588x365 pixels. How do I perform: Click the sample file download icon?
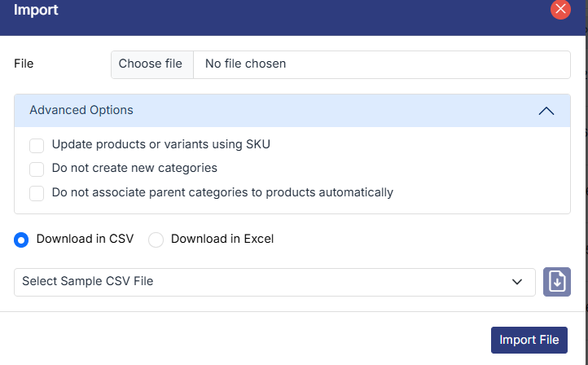[x=557, y=282]
